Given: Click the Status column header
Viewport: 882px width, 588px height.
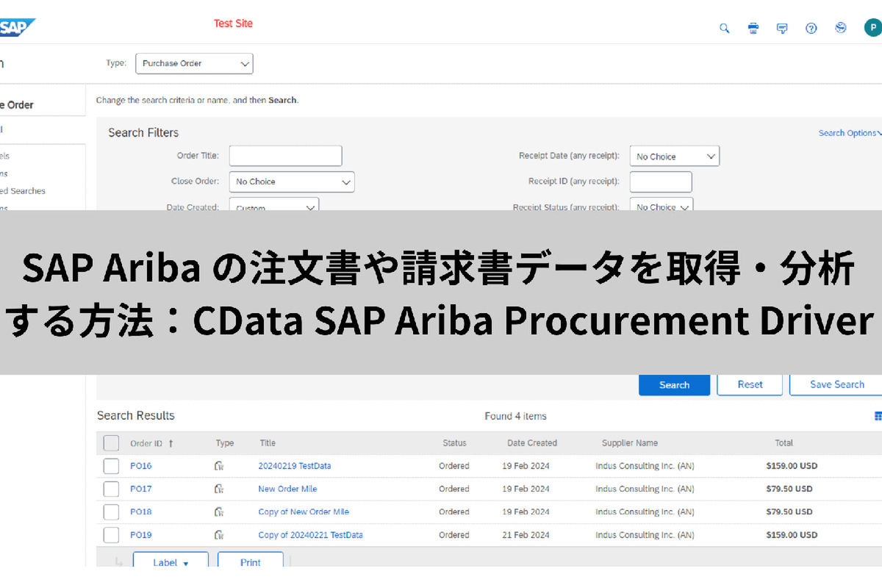Looking at the screenshot, I should tap(454, 443).
